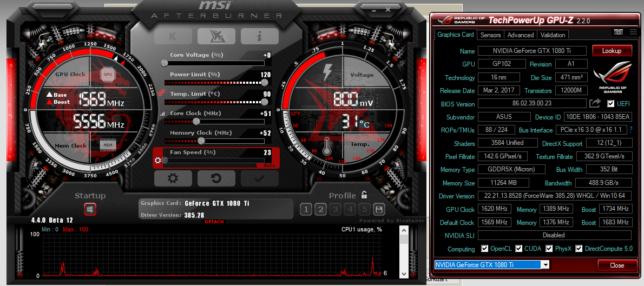Click the Pixel Fillrate 142.6 GPixel/s value

click(503, 156)
